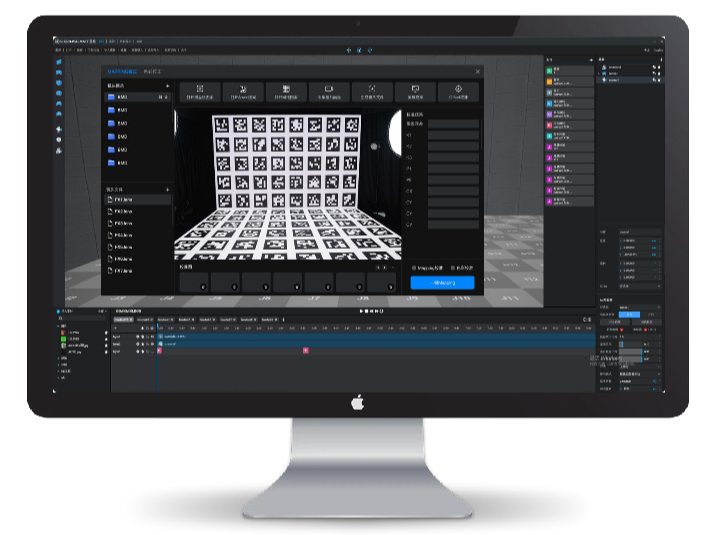The width and height of the screenshot is (713, 535).
Task: Enable the Mapping checkbox above blue button
Action: click(415, 267)
